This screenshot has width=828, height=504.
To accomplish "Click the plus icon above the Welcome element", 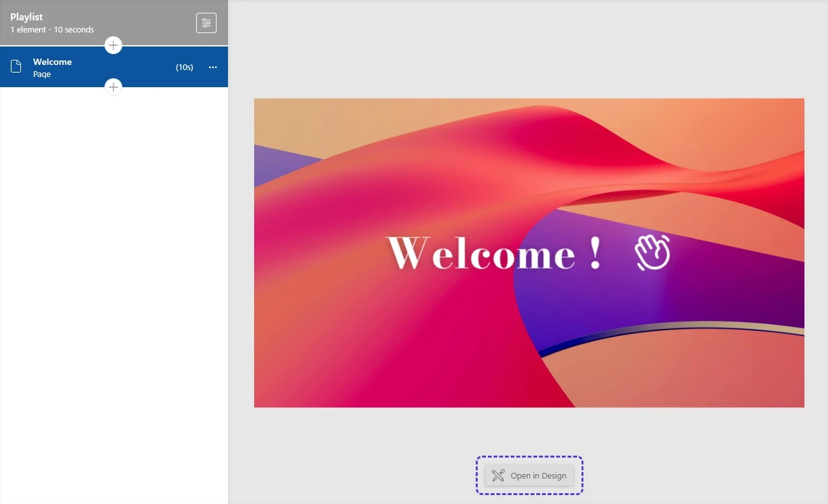I will tap(113, 45).
